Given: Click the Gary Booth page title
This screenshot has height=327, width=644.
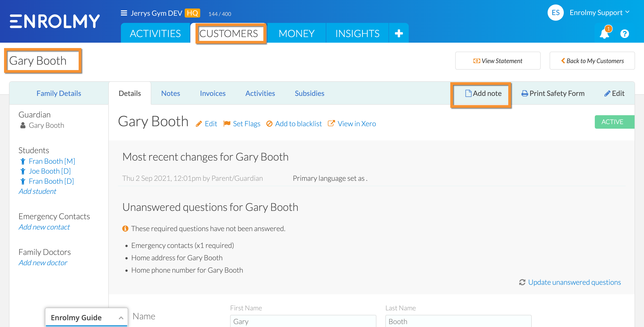Looking at the screenshot, I should pyautogui.click(x=38, y=61).
